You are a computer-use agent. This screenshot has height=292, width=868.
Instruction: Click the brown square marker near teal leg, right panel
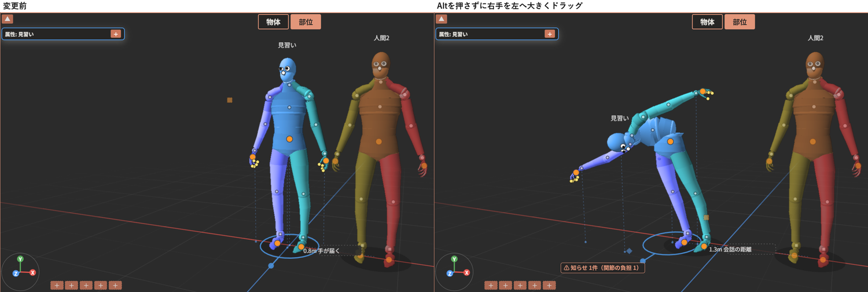[x=707, y=218]
